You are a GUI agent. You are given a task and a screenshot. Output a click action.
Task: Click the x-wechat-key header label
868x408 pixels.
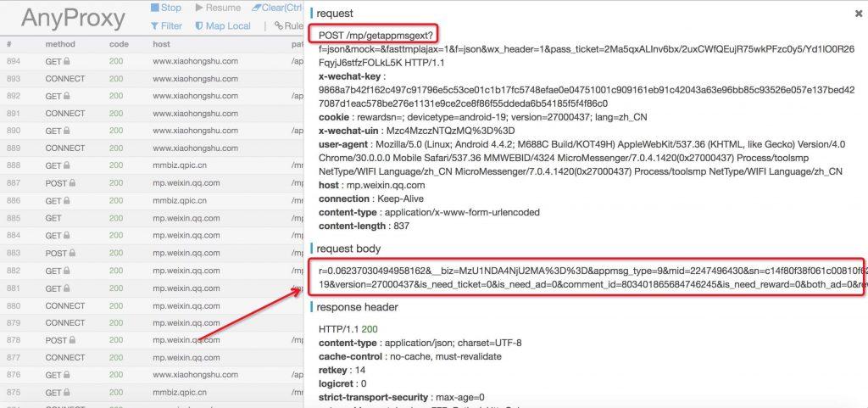tap(351, 75)
